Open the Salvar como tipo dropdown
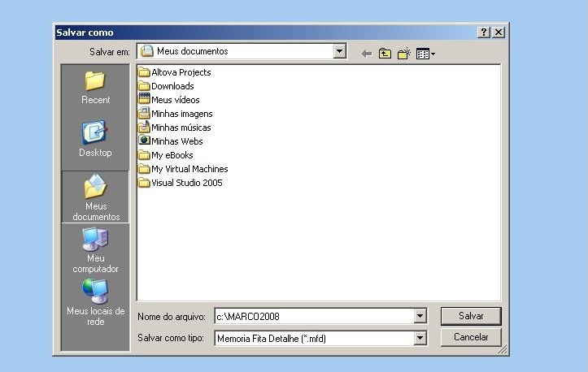Image resolution: width=588 pixels, height=372 pixels. 420,338
